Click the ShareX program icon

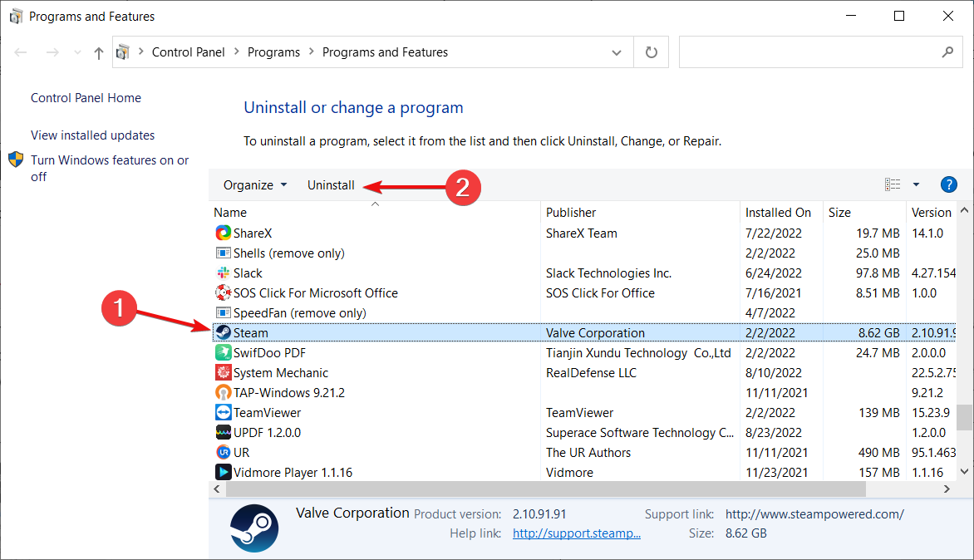point(223,233)
